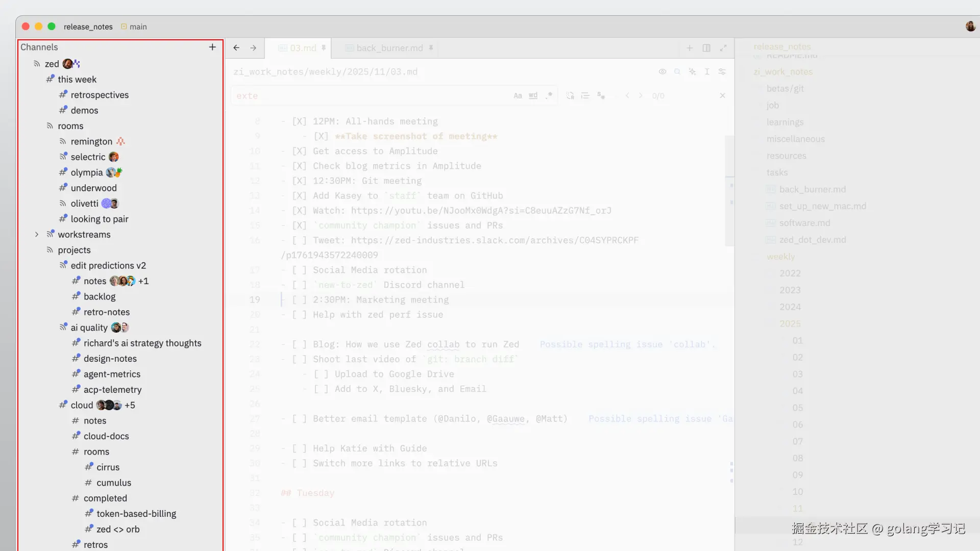Expand the tasks folder
The width and height of the screenshot is (980, 551).
tap(777, 173)
